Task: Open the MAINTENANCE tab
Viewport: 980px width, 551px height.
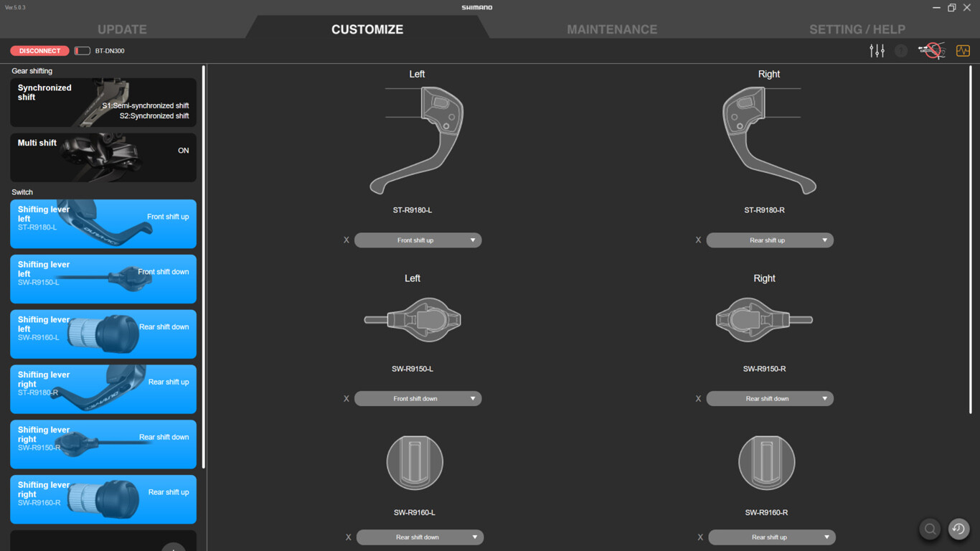Action: 612,29
